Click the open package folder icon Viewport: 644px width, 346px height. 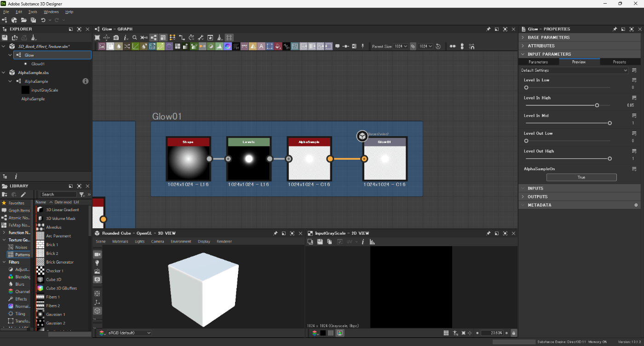[x=23, y=20]
